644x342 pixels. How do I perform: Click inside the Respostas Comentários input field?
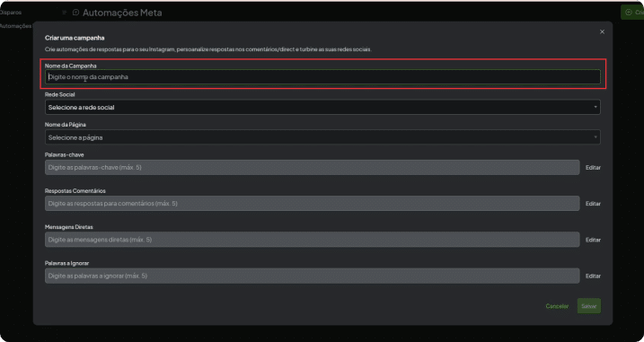[313, 204]
